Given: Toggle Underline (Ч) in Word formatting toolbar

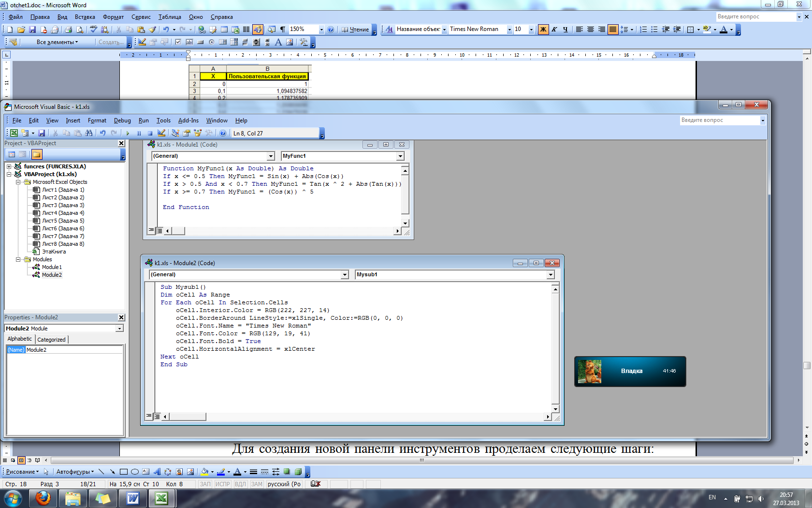Looking at the screenshot, I should click(x=565, y=30).
